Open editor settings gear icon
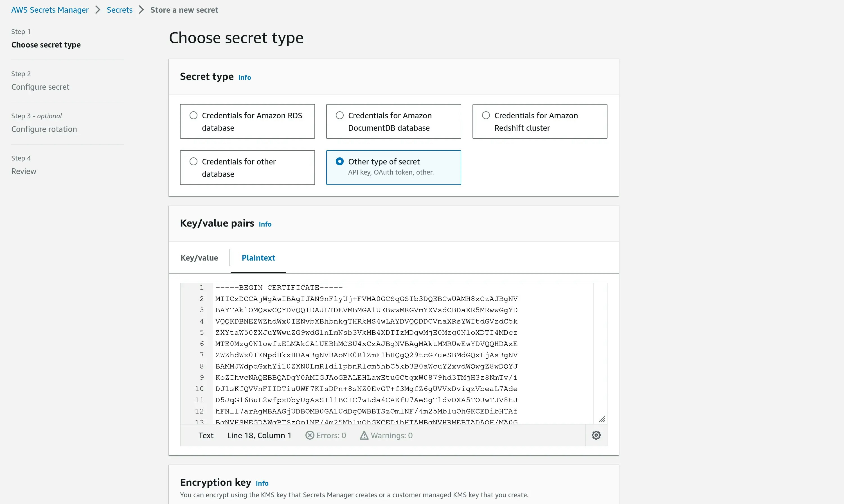This screenshot has width=844, height=504. point(596,435)
